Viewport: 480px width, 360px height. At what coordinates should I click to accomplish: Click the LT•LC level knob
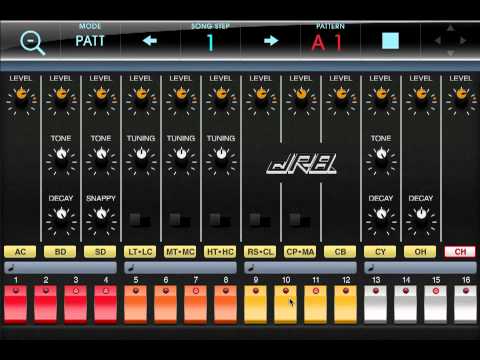click(141, 99)
